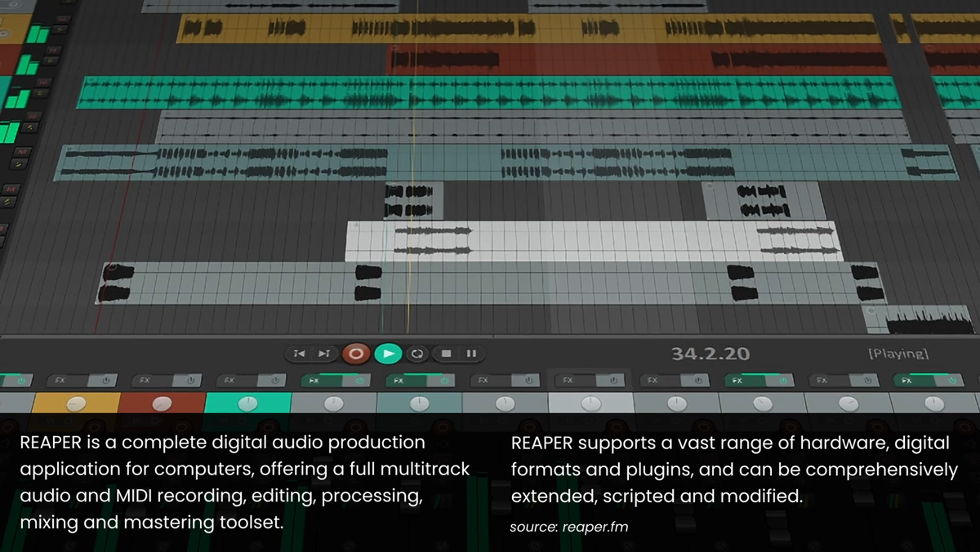The height and width of the screenshot is (552, 980).
Task: Click the red Record button in transport
Action: pyautogui.click(x=355, y=354)
